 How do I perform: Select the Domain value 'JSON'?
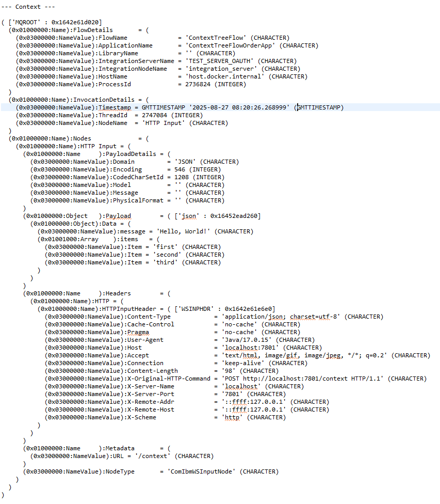[185, 162]
